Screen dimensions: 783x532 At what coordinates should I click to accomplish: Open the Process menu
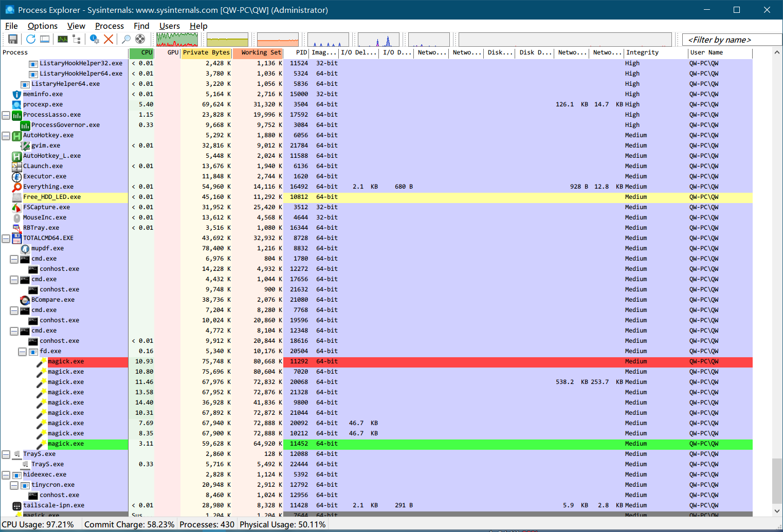pos(110,26)
